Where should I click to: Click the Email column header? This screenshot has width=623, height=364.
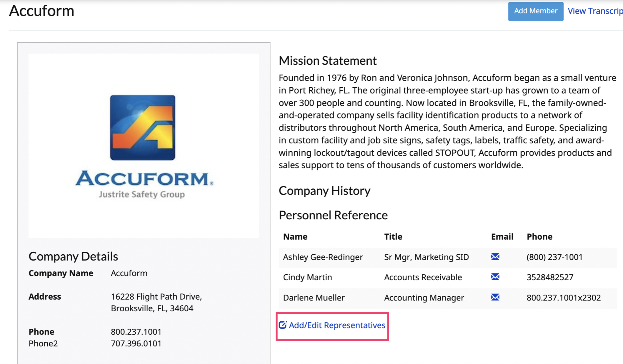[502, 237]
